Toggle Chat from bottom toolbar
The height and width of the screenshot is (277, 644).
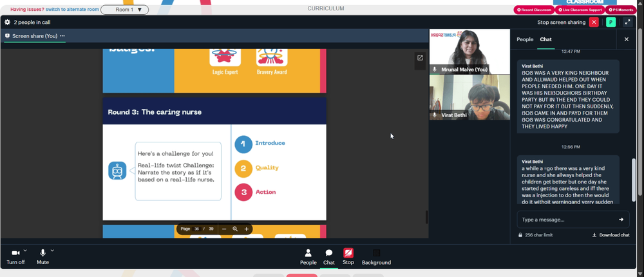328,257
